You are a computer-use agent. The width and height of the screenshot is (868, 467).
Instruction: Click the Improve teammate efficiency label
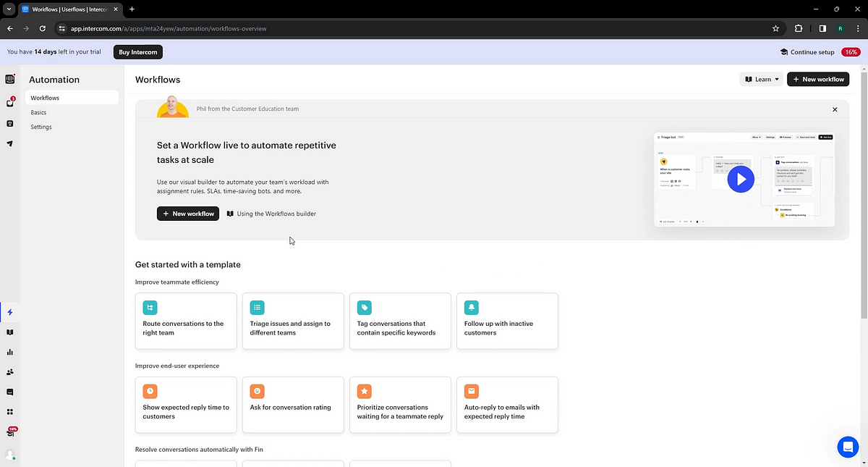coord(177,282)
